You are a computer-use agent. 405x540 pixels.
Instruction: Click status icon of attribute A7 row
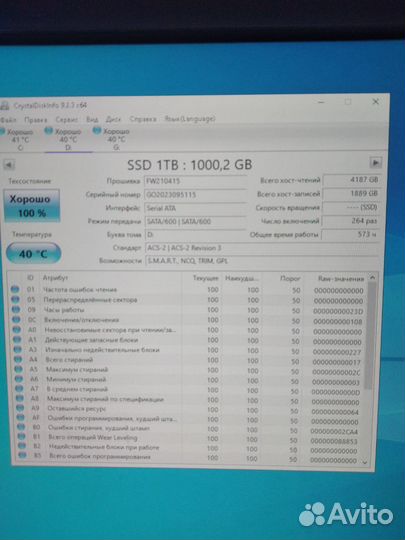point(19,389)
